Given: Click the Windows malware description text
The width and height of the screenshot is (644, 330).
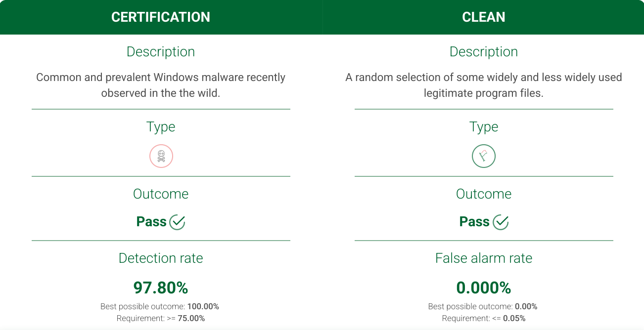Looking at the screenshot, I should 161,85.
